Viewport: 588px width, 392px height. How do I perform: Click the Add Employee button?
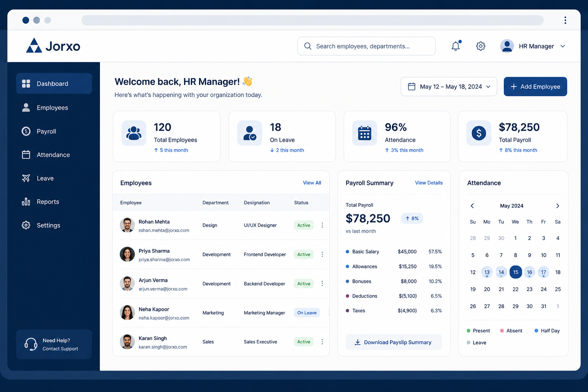click(535, 87)
